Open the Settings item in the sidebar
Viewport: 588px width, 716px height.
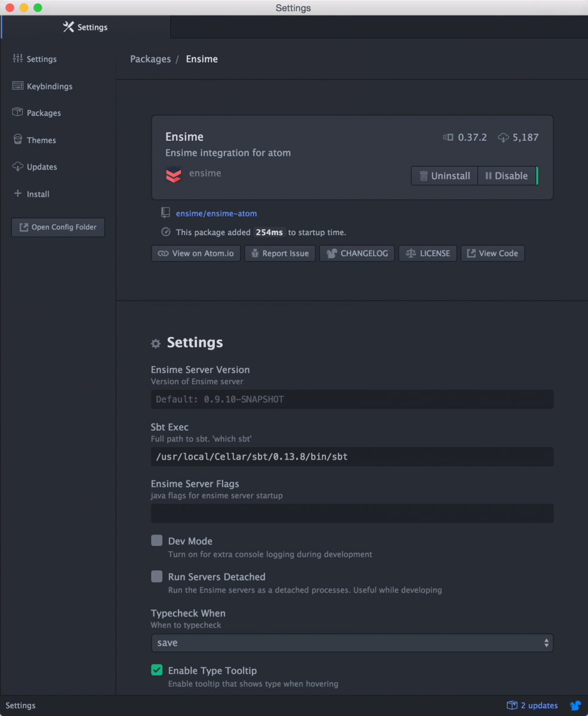pos(41,59)
